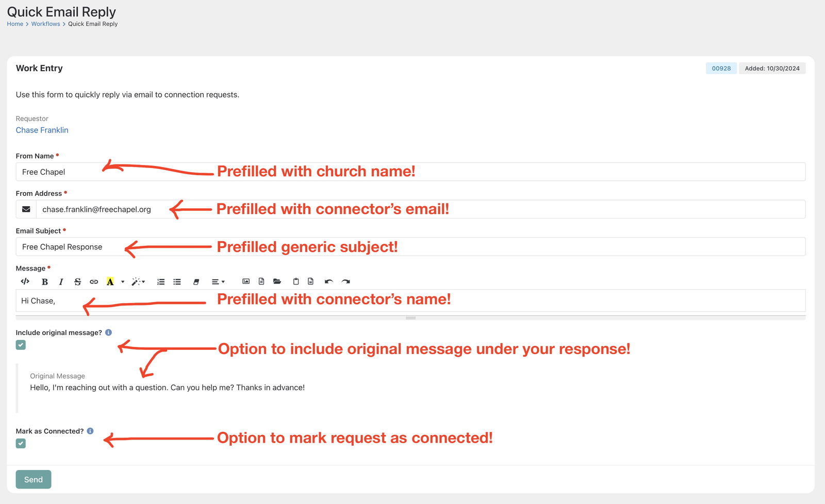Insert a link with the chain icon
825x504 pixels.
94,281
